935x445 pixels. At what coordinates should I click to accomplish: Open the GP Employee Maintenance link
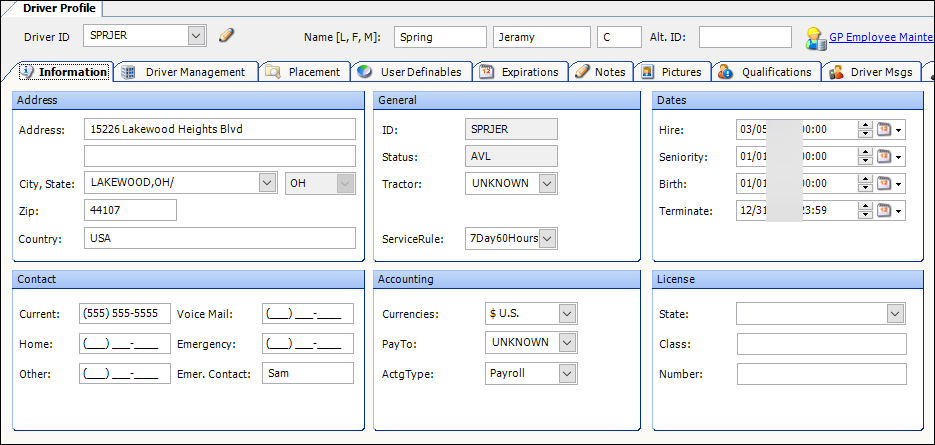tap(880, 37)
